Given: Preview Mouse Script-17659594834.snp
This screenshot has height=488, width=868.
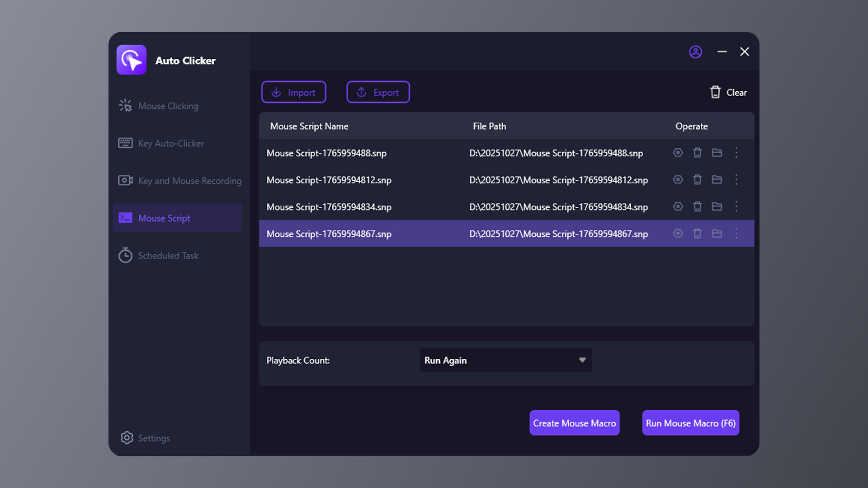Looking at the screenshot, I should [678, 206].
